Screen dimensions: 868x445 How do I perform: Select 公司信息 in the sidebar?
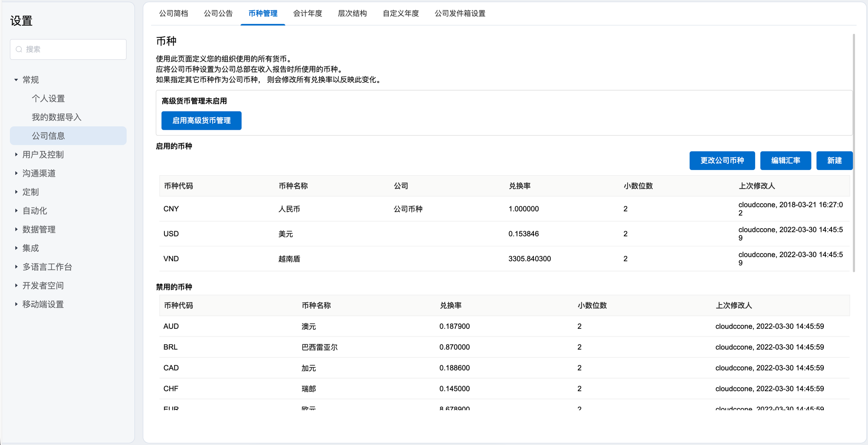click(x=48, y=136)
